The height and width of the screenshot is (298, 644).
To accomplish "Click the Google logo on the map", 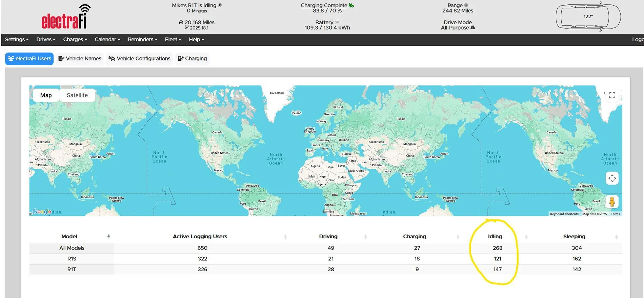I will (x=42, y=211).
